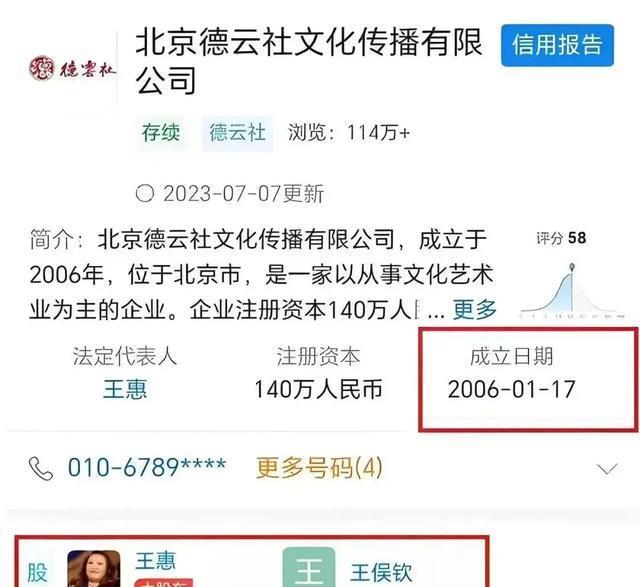Click the 股 shareholders section label
The image size is (640, 587).
coord(38,572)
